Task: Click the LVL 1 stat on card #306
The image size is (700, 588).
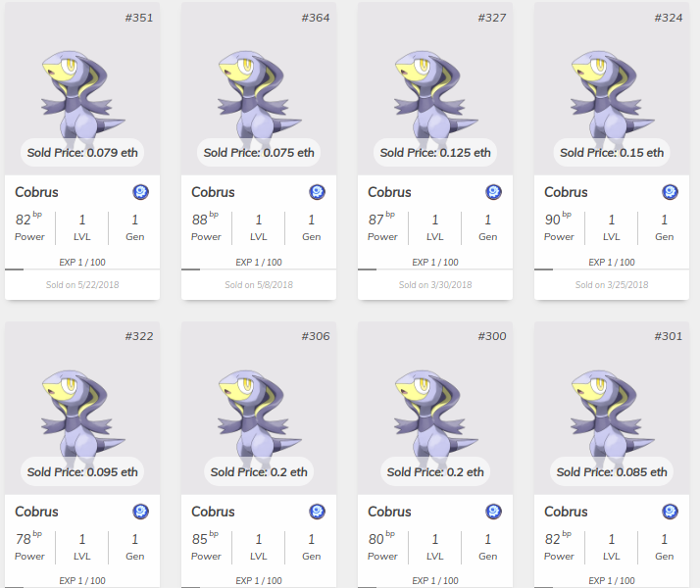Action: pyautogui.click(x=259, y=547)
